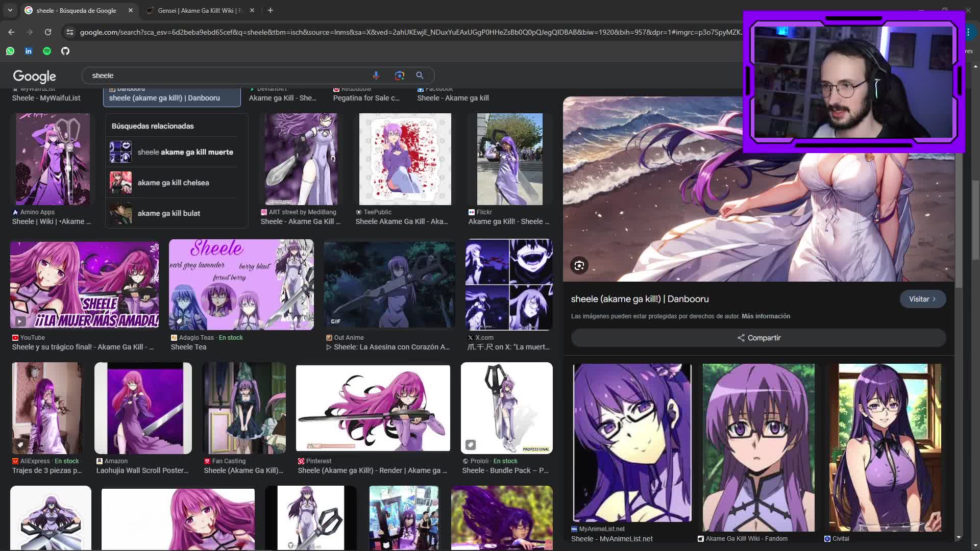980x551 pixels.
Task: Open the GitHub bookmark
Action: tap(65, 51)
